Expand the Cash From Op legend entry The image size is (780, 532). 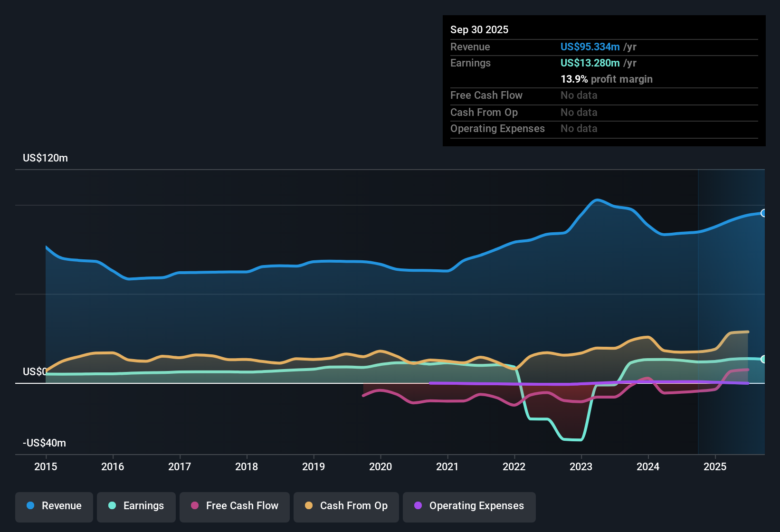coord(346,506)
